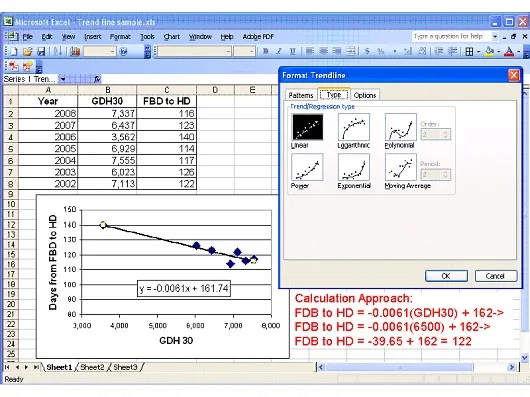Switch to the Sheet2 worksheet tab

click(92, 367)
